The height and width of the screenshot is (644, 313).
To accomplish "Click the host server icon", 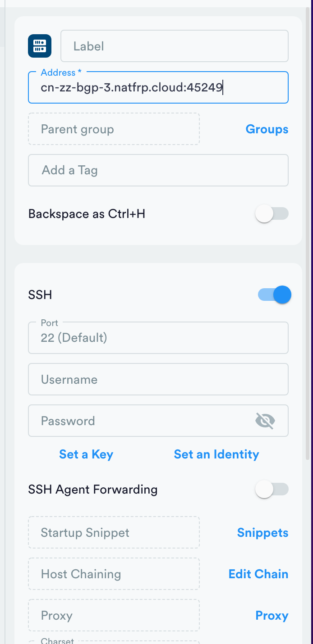I will coord(39,45).
